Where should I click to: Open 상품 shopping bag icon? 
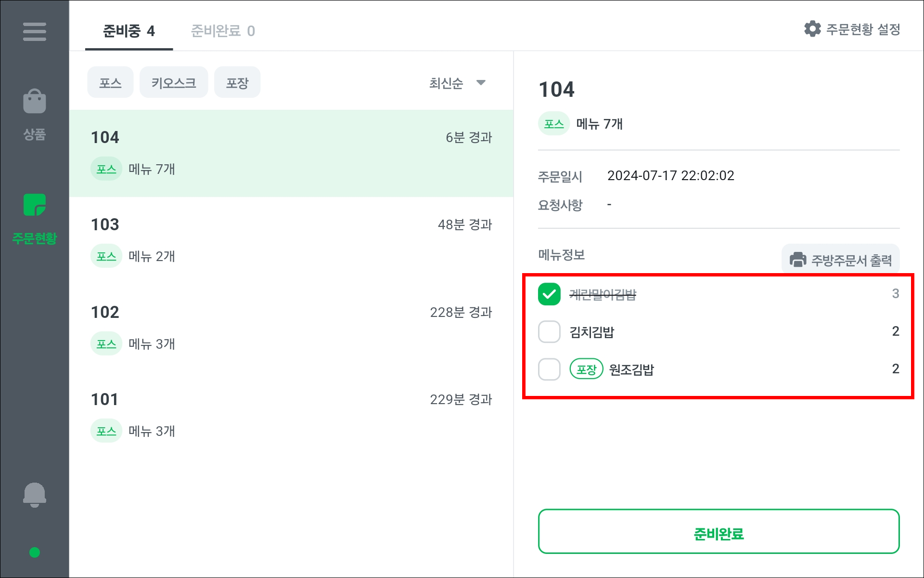coord(34,102)
